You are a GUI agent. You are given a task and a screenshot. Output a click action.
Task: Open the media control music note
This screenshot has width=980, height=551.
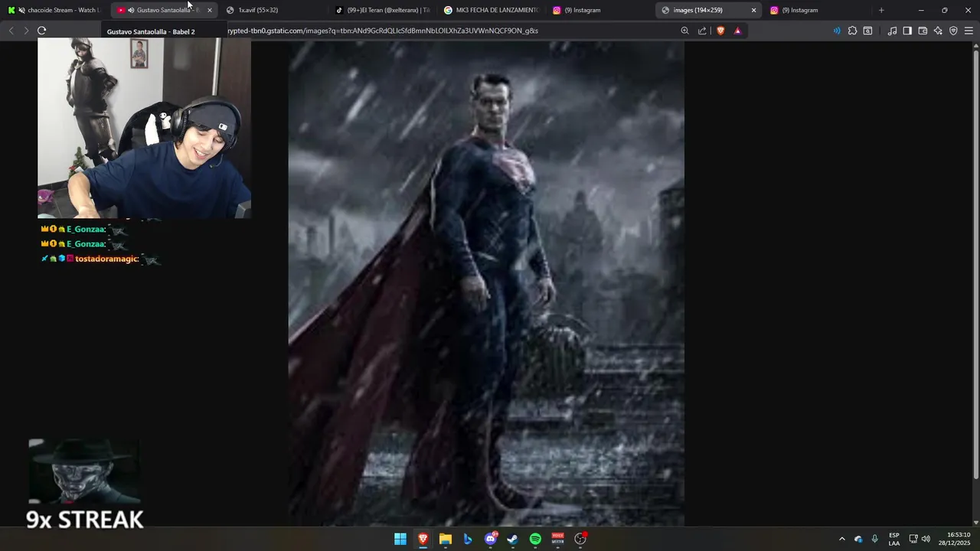point(892,31)
